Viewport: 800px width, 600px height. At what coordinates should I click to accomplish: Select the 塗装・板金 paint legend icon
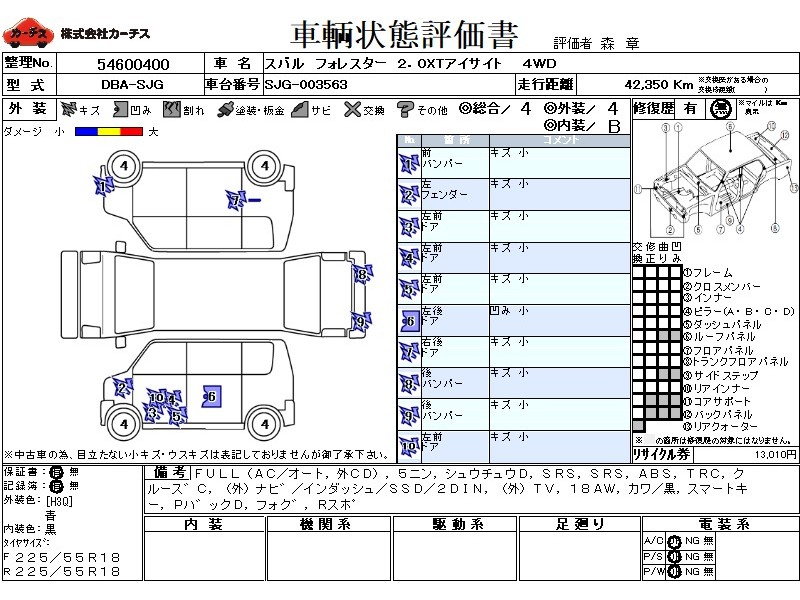[x=225, y=109]
